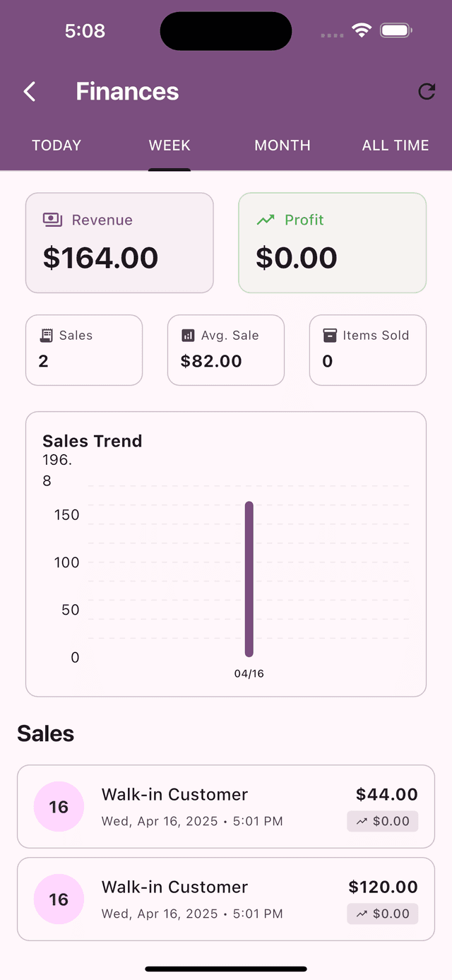Switch to the TODAY tab
452x980 pixels.
[56, 146]
